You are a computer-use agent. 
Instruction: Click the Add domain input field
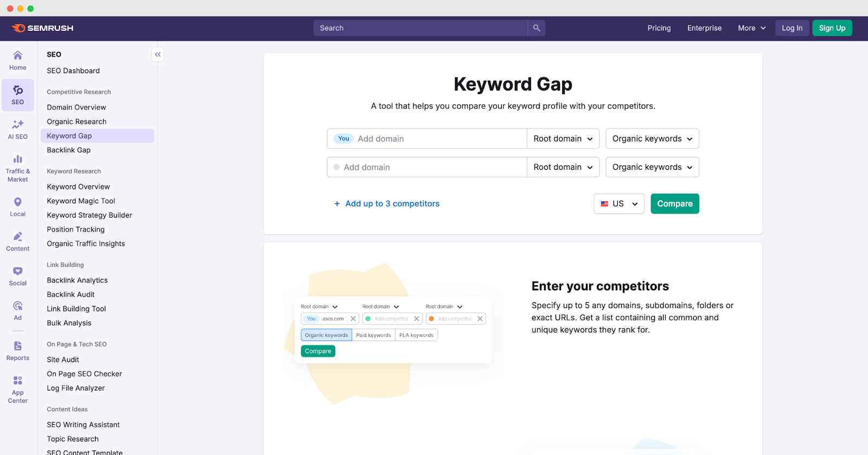point(434,138)
